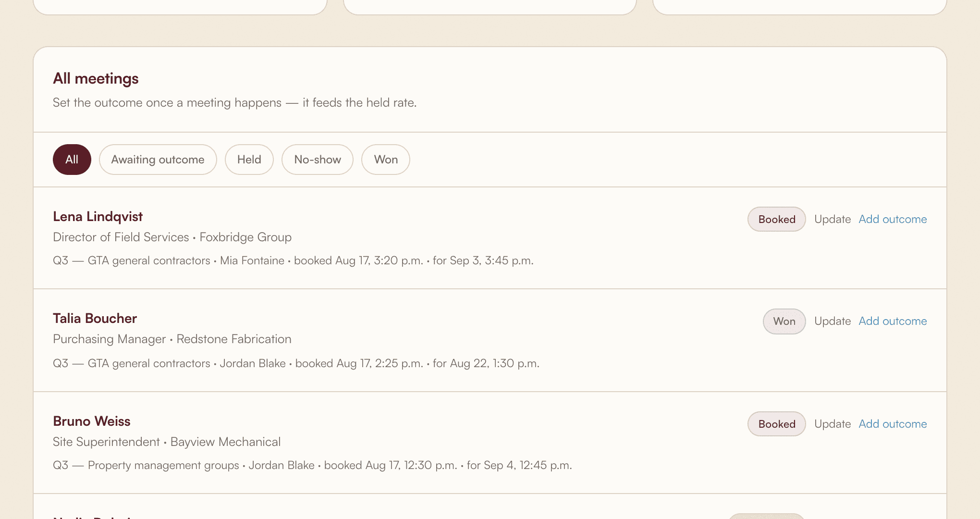The width and height of the screenshot is (980, 519).
Task: Update Bruno Weiss's meeting
Action: pyautogui.click(x=832, y=424)
